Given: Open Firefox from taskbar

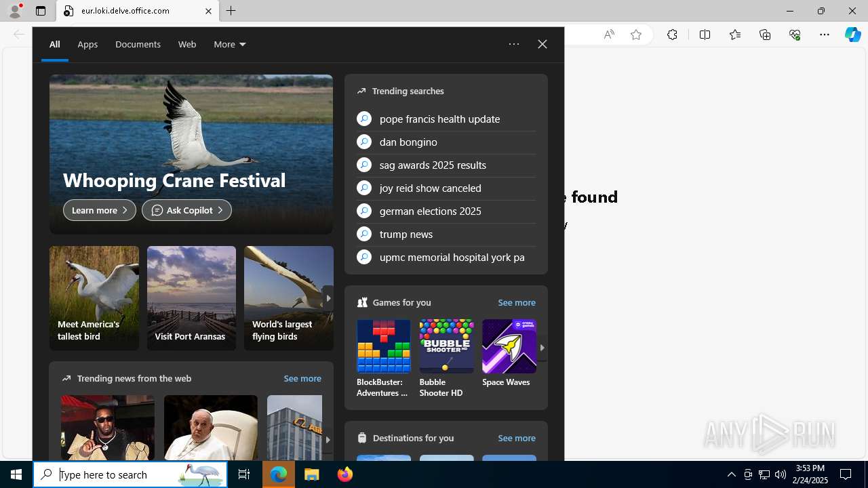Looking at the screenshot, I should (x=345, y=474).
